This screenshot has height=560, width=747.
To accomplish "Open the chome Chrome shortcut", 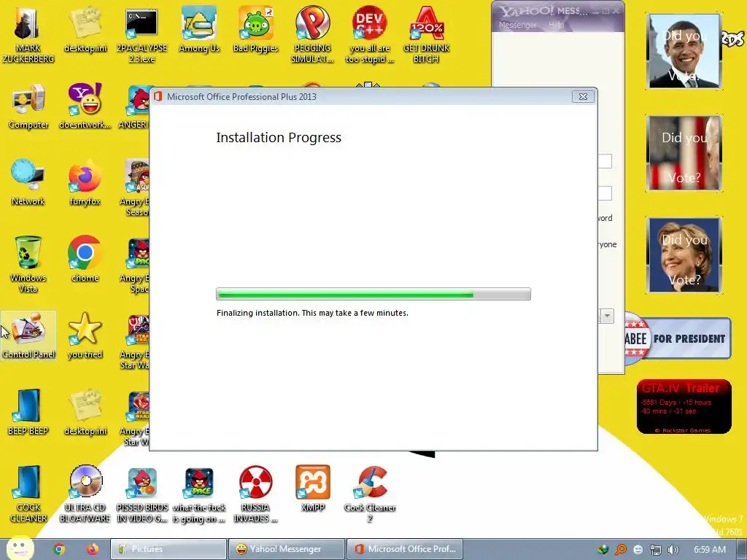I will 85,259.
